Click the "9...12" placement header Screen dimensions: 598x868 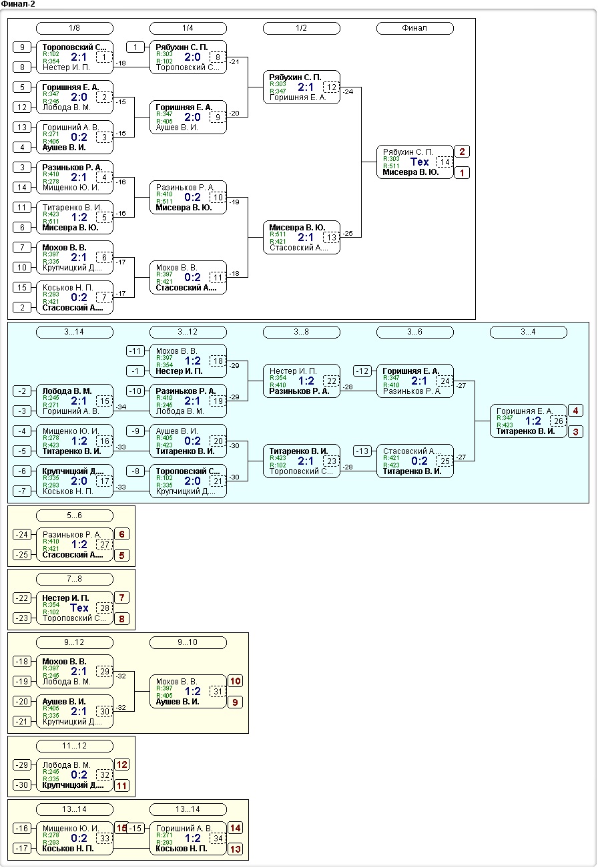(75, 642)
